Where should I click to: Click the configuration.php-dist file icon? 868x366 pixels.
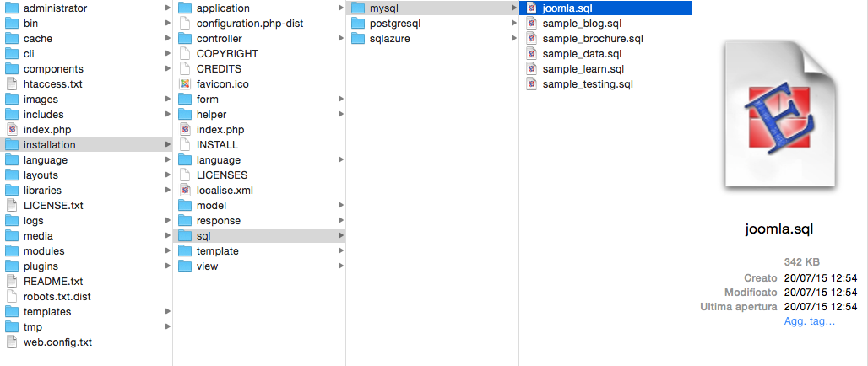click(185, 24)
